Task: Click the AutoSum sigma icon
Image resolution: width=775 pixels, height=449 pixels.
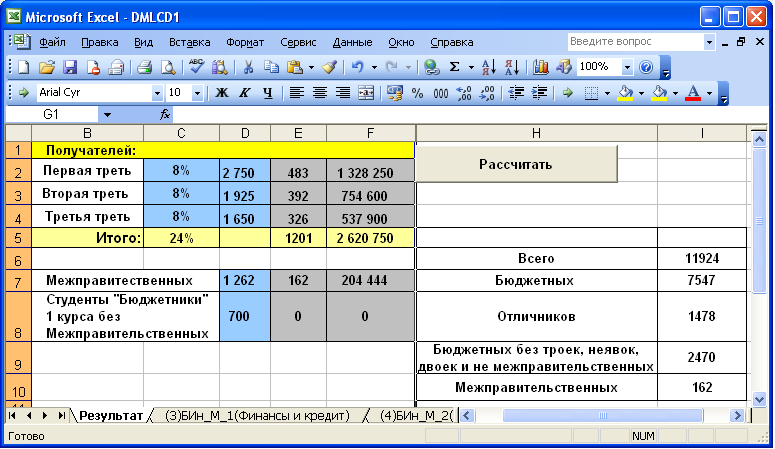Action: click(x=455, y=67)
